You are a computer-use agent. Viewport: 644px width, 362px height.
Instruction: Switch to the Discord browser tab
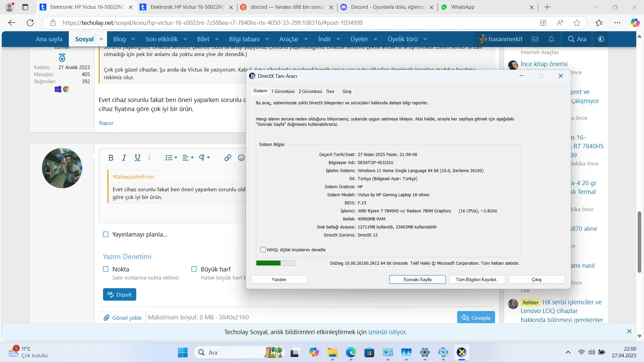point(388,7)
